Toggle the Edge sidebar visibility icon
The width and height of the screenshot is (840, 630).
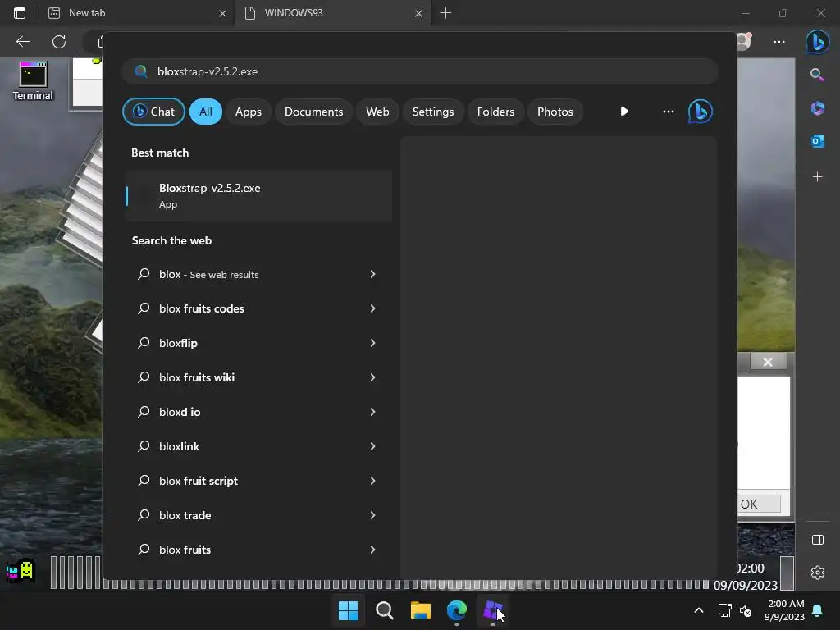(817, 540)
